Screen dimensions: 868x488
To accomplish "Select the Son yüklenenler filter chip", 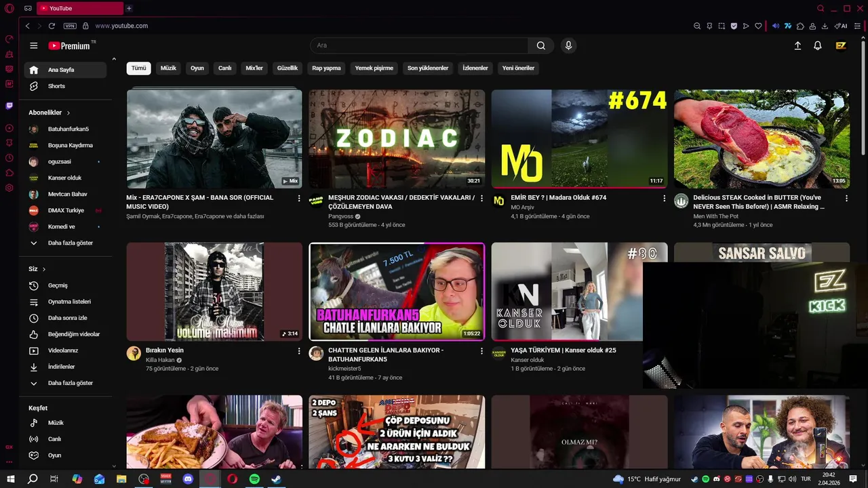I will tap(428, 68).
